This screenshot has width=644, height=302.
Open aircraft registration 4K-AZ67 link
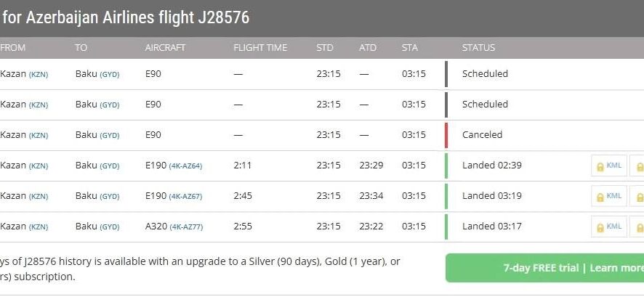[185, 196]
